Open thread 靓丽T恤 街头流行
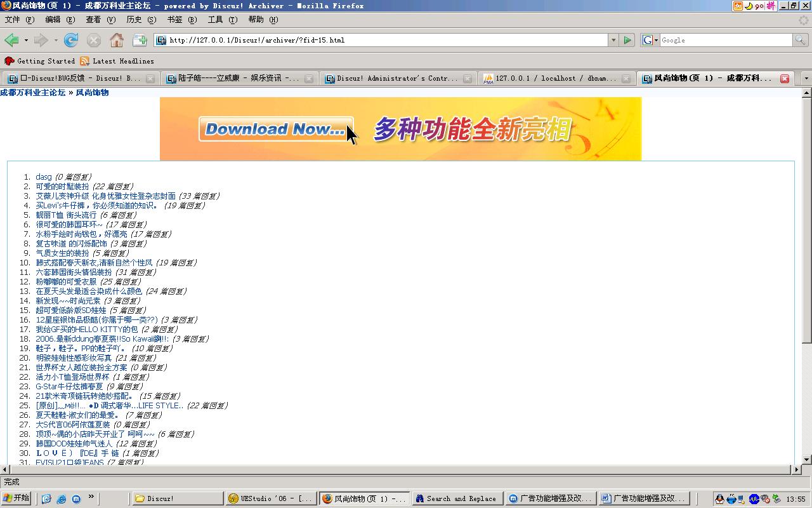The width and height of the screenshot is (812, 508). pyautogui.click(x=66, y=215)
